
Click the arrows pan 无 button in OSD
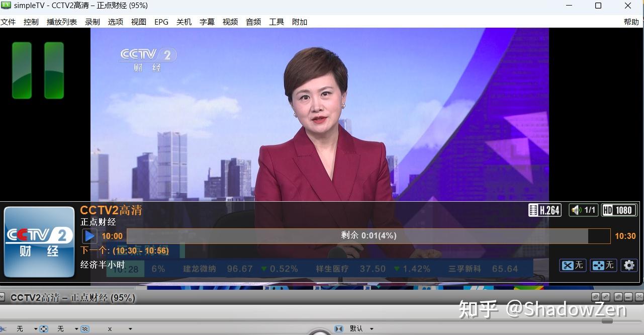click(603, 265)
